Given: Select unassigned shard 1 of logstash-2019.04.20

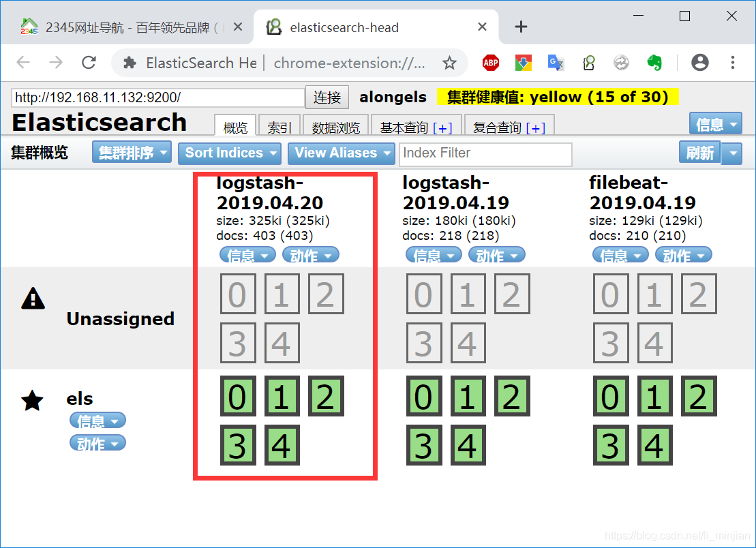Looking at the screenshot, I should click(x=282, y=294).
